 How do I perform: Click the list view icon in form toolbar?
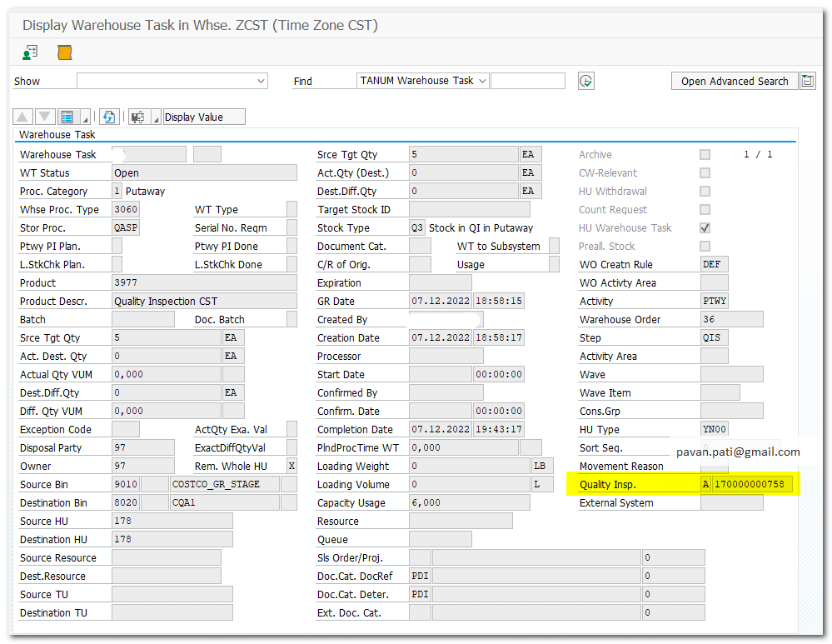(67, 117)
